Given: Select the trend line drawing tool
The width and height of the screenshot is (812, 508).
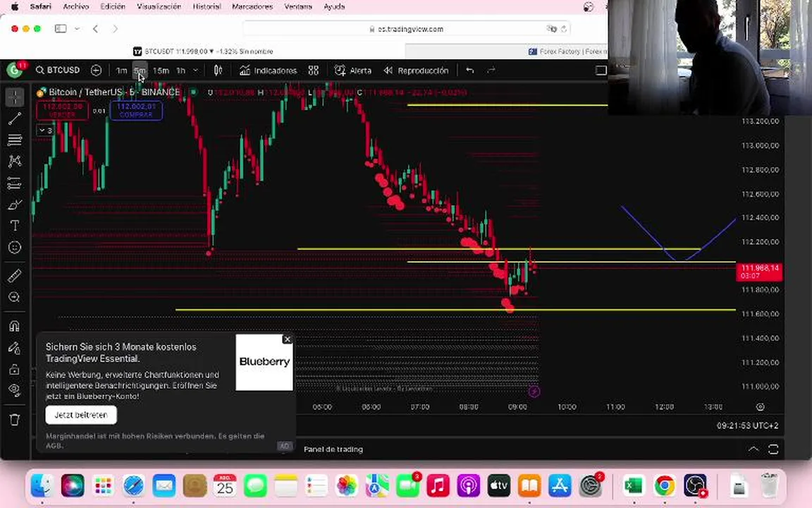Looking at the screenshot, I should (15, 119).
